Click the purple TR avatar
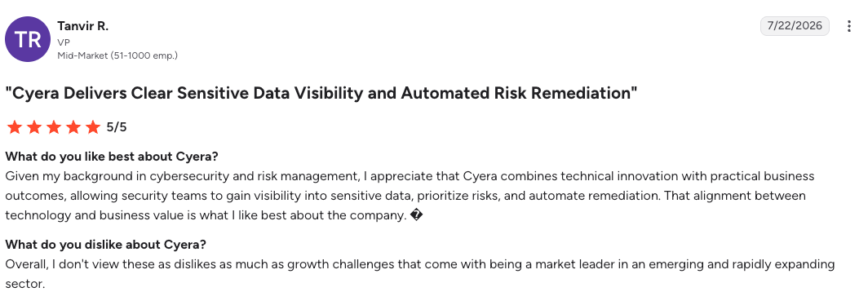Viewport: 868px width, 305px height. pos(28,39)
